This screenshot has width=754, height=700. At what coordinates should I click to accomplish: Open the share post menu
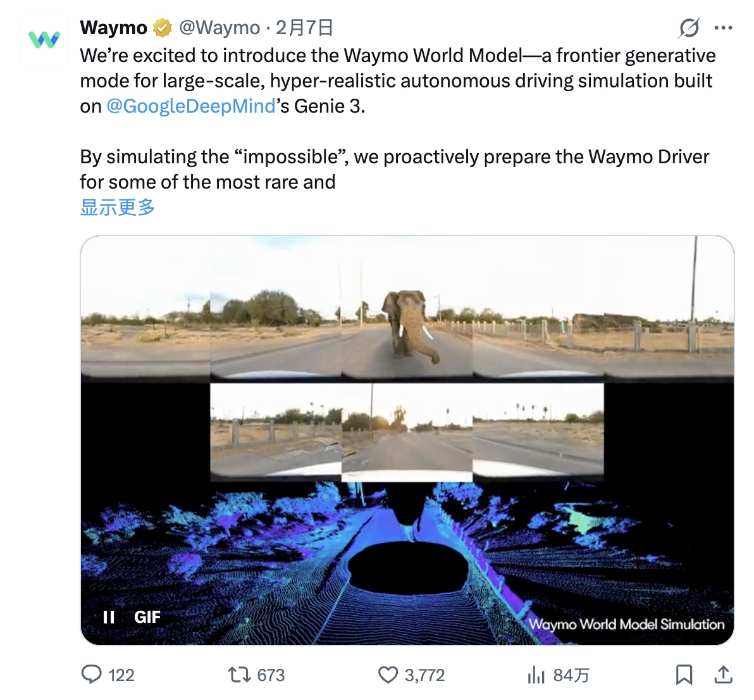pyautogui.click(x=722, y=675)
